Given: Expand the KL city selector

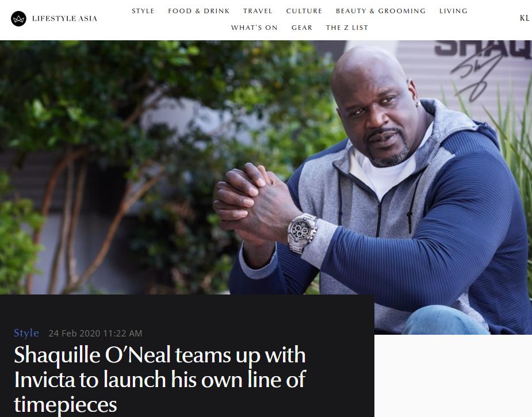Looking at the screenshot, I should (x=525, y=18).
